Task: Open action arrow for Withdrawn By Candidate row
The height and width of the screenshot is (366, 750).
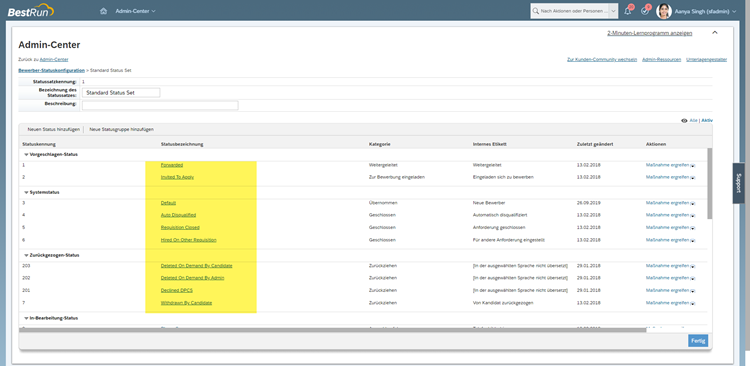Action: click(693, 303)
